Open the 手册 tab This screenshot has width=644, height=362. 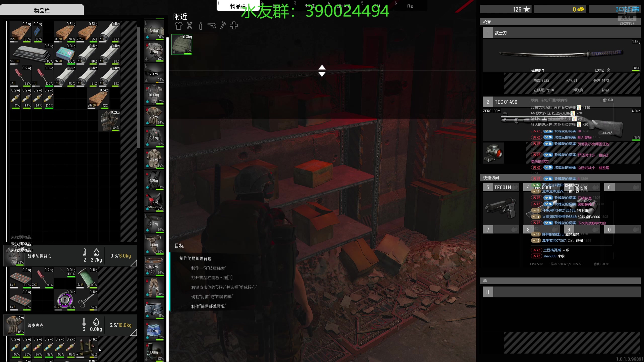tap(377, 6)
